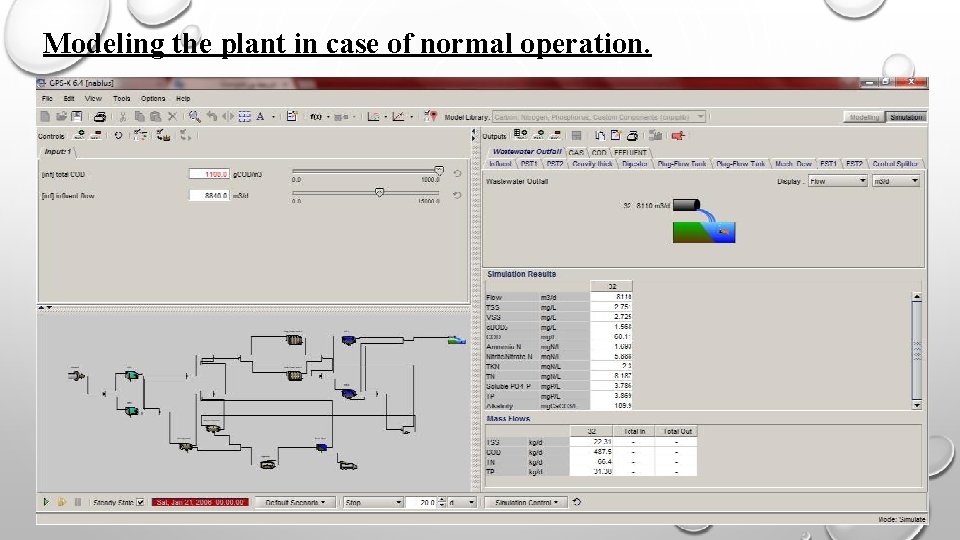
Task: Click the Open file folder icon
Action: coord(61,116)
